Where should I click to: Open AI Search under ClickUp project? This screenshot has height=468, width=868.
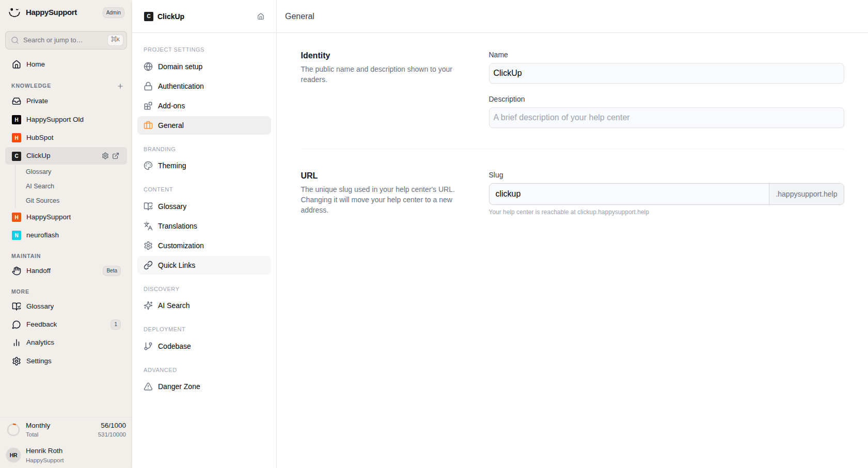(40, 186)
